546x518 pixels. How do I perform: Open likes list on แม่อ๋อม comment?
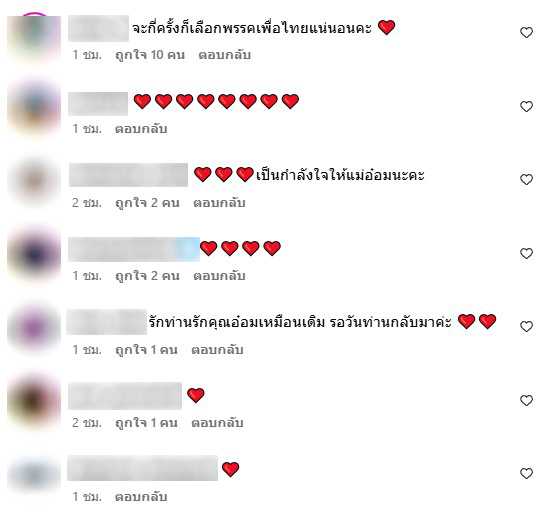click(147, 203)
